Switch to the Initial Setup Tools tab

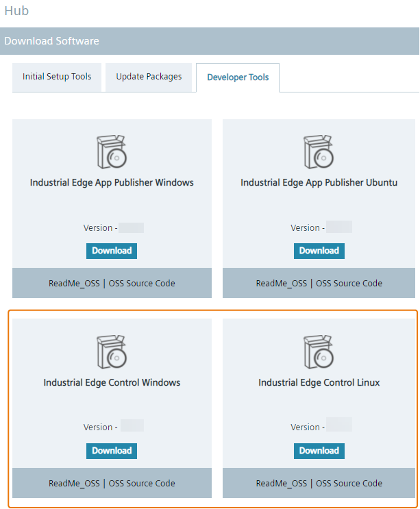coord(57,77)
